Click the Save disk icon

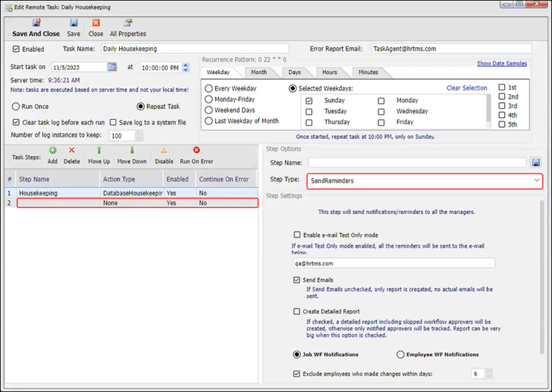tap(74, 24)
